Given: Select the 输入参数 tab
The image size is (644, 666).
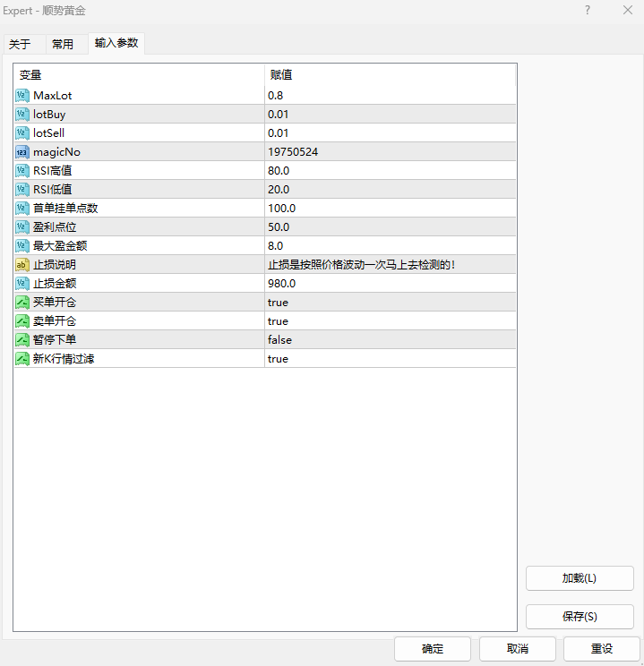Looking at the screenshot, I should click(x=116, y=43).
